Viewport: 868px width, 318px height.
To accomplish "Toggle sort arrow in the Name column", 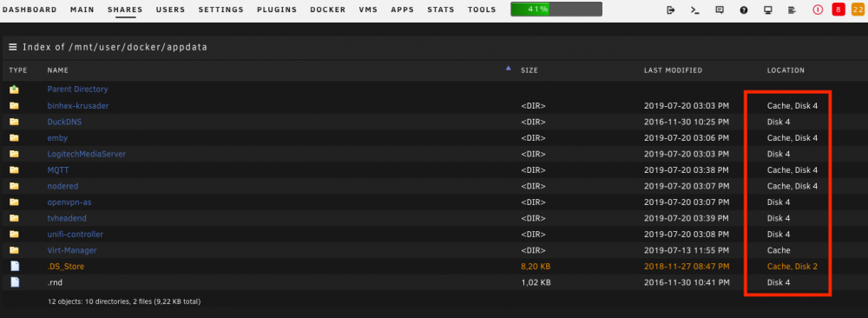I will (x=508, y=69).
